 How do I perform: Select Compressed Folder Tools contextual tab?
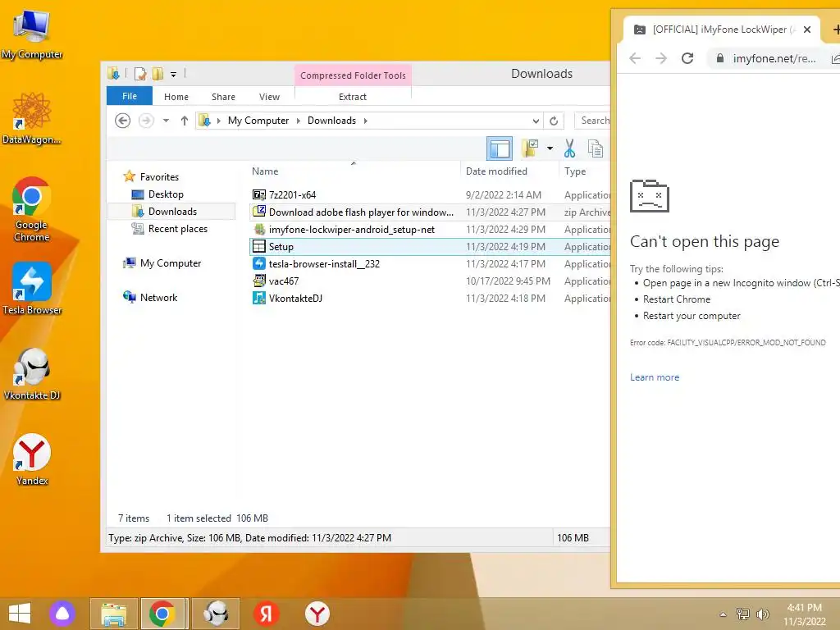[353, 75]
